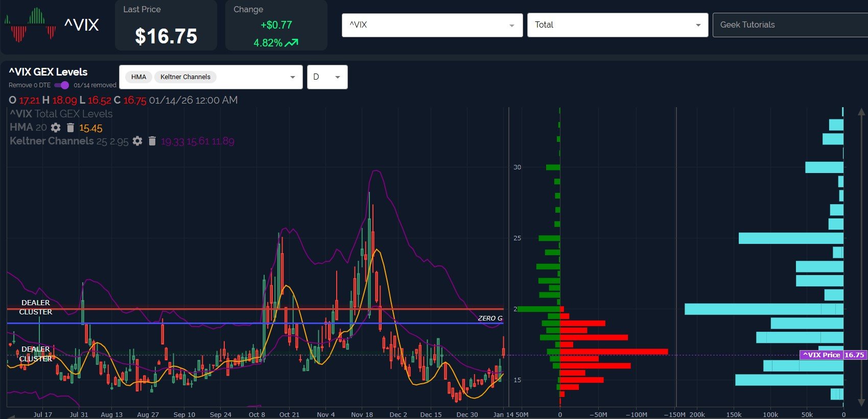Click the cyan bar at strike 15
The width and height of the screenshot is (868, 419).
[789, 380]
